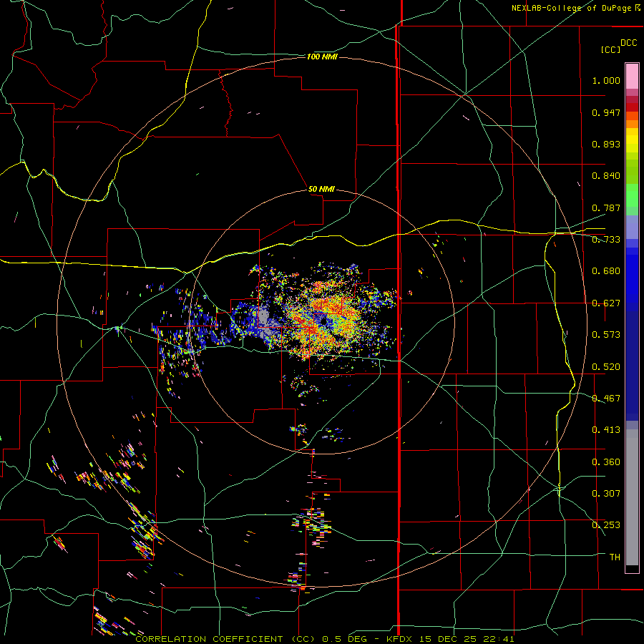Screen dimensions: 644x644
Task: Click the 0.627 scale value
Action: coord(606,303)
